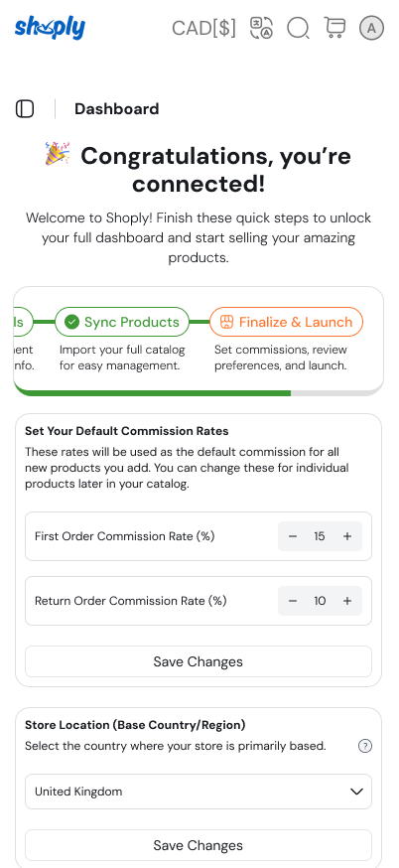The width and height of the screenshot is (399, 868).
Task: Open the shopping cart icon
Action: tap(334, 28)
